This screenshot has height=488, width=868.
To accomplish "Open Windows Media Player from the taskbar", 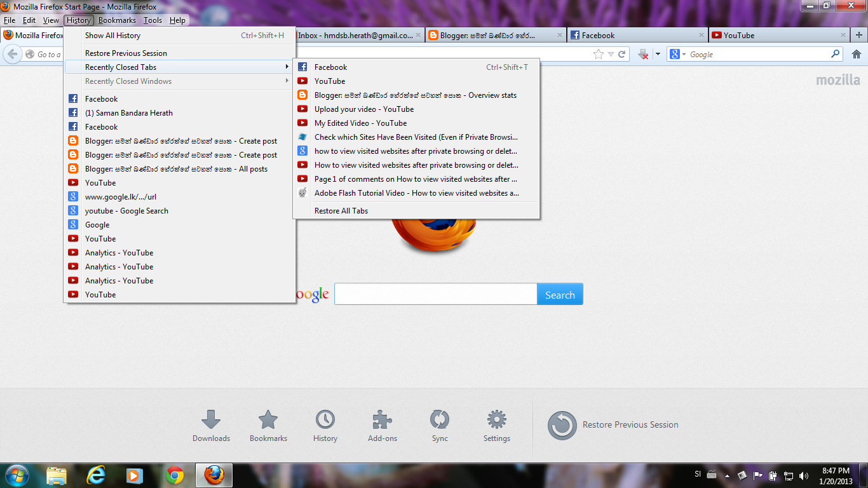I will tap(135, 475).
